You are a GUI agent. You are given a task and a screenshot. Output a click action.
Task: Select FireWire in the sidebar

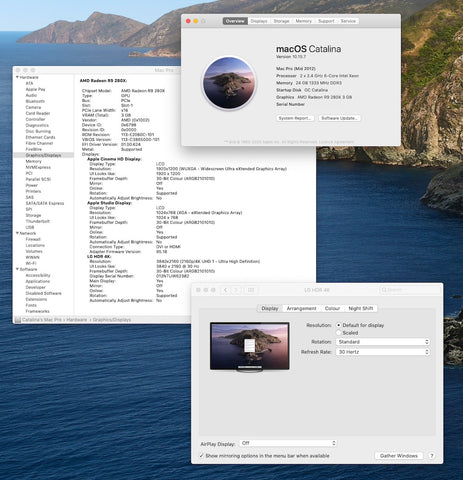pos(34,149)
